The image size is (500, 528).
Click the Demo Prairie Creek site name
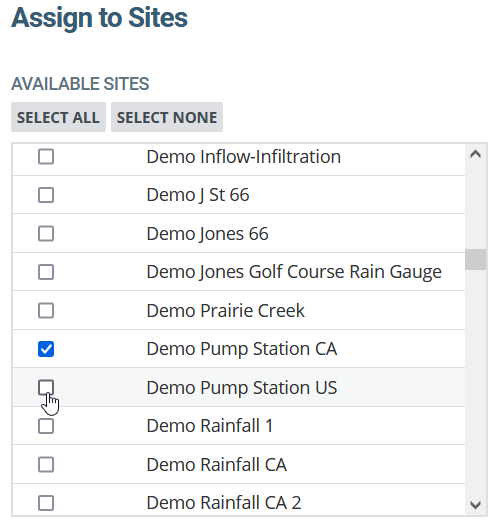225,310
